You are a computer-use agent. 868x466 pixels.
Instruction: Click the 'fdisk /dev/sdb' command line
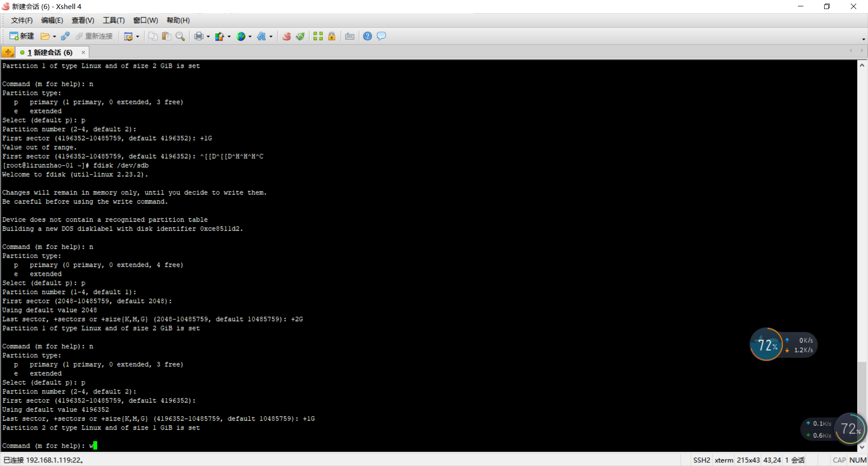click(75, 166)
